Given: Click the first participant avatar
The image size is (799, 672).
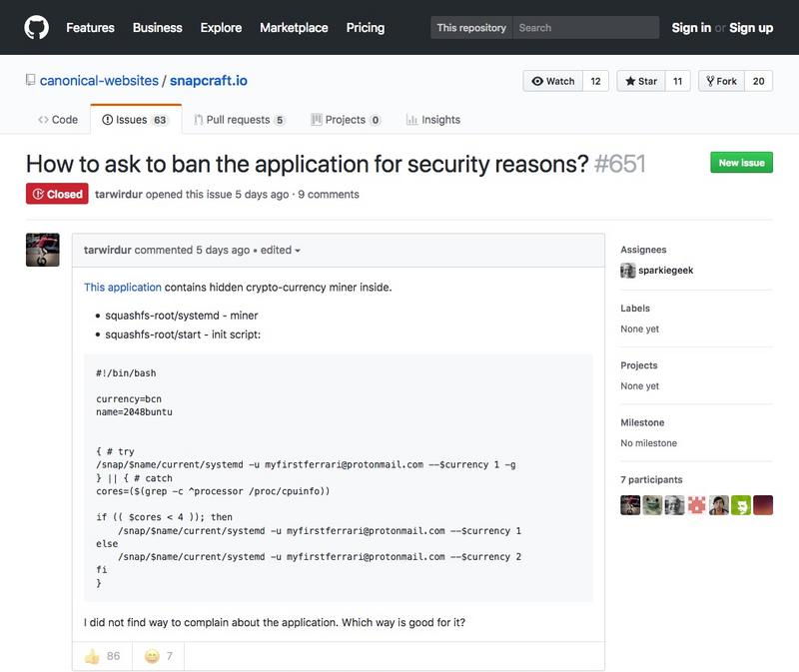Looking at the screenshot, I should point(630,505).
